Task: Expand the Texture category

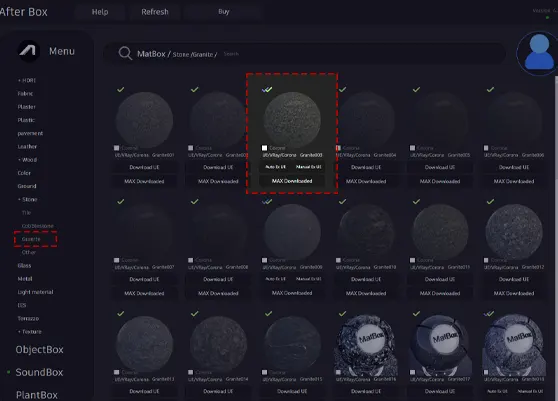Action: coord(30,332)
